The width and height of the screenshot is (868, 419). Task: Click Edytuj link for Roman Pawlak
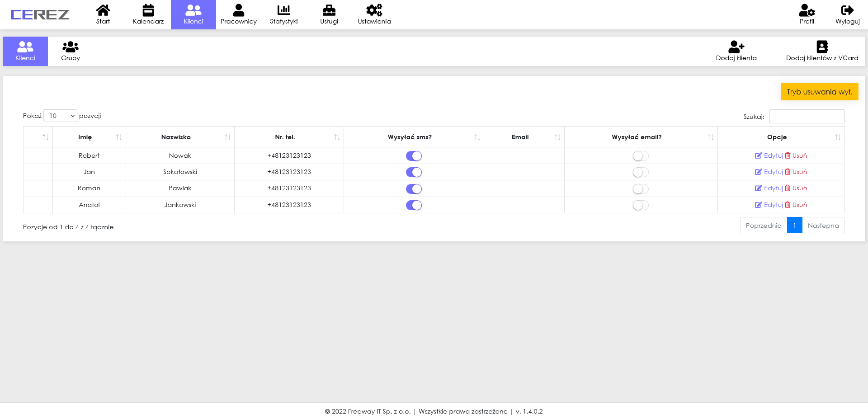tap(769, 188)
